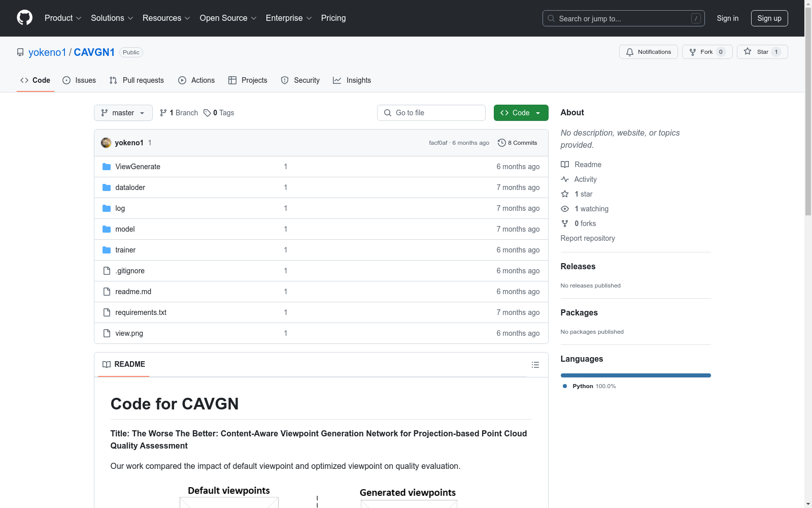Screen dimensions: 812x508
Task: Click the repository icon beside yokeno1
Action: pyautogui.click(x=20, y=52)
